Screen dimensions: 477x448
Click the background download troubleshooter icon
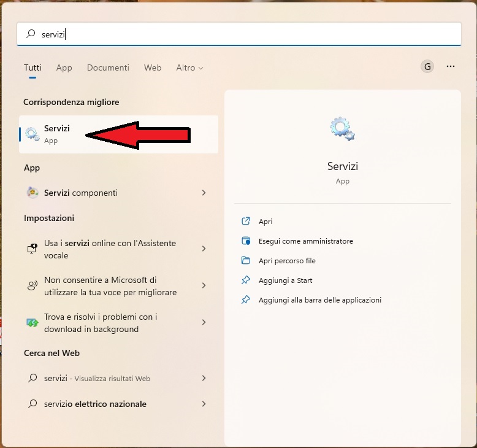click(x=32, y=322)
